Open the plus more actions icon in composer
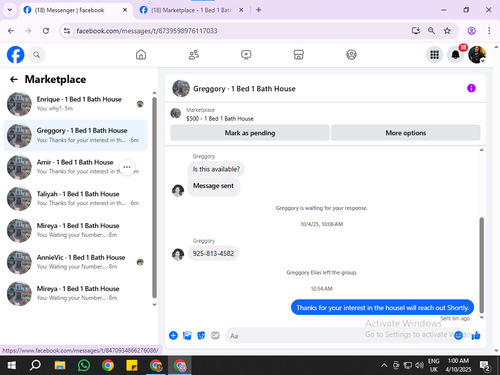Screen dimensions: 500x375 pos(173,335)
